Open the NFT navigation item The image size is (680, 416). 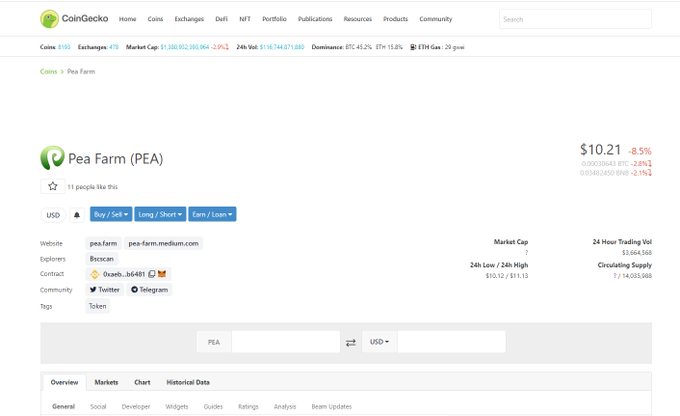coord(245,19)
